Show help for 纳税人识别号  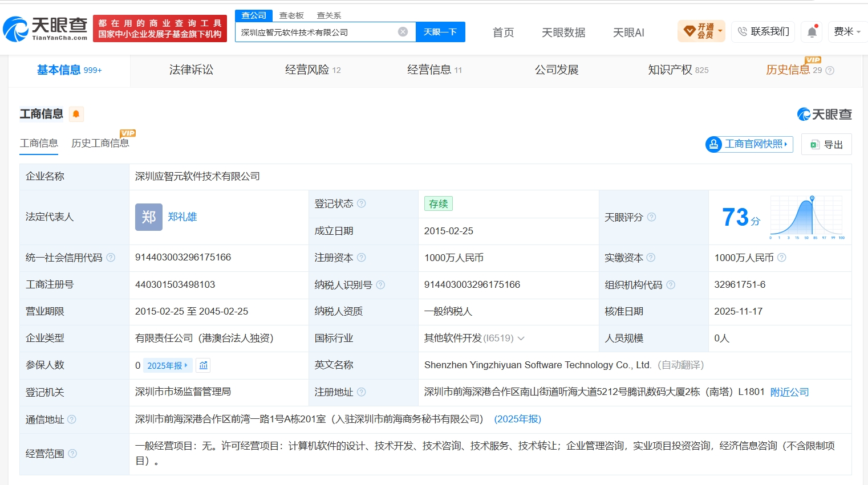coord(380,284)
